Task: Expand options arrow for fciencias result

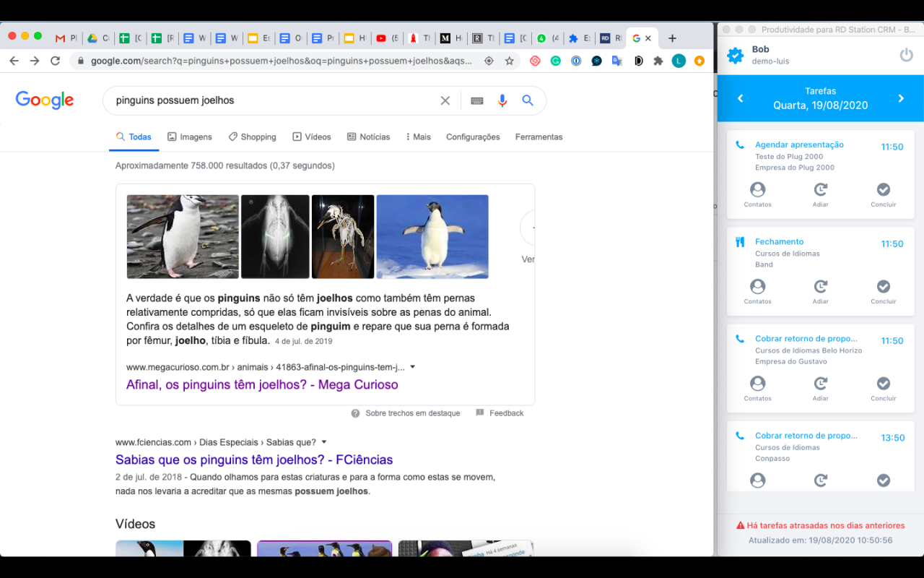Action: [x=324, y=442]
